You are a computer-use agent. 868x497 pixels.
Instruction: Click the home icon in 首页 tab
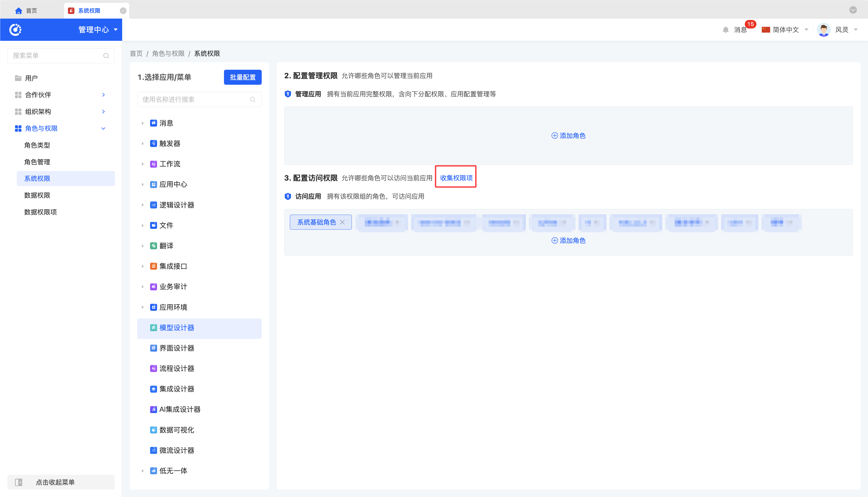point(18,11)
